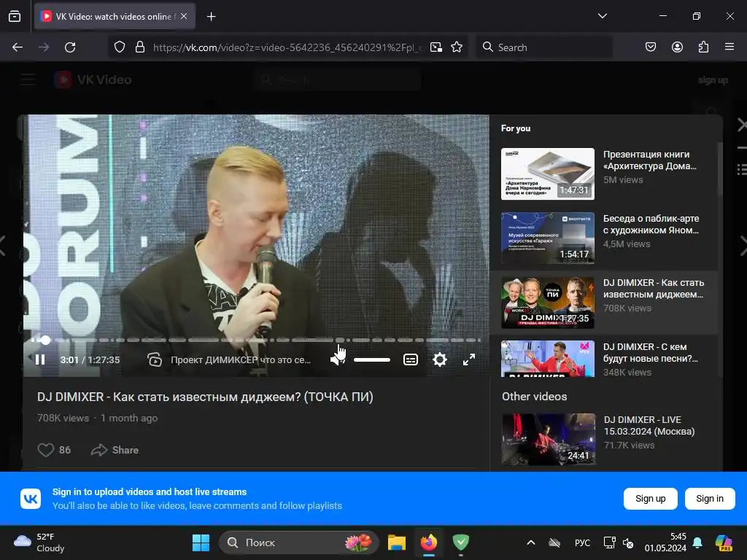
Task: Open the notification bell in the tray
Action: tap(697, 542)
